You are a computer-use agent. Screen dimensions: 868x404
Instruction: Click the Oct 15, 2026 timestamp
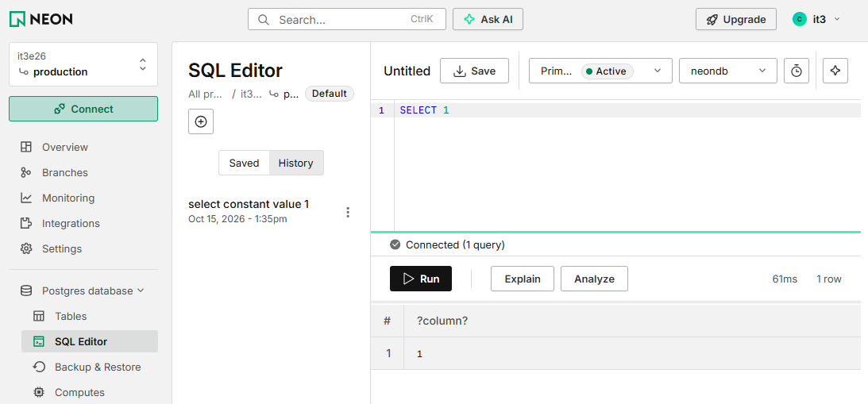click(x=237, y=219)
